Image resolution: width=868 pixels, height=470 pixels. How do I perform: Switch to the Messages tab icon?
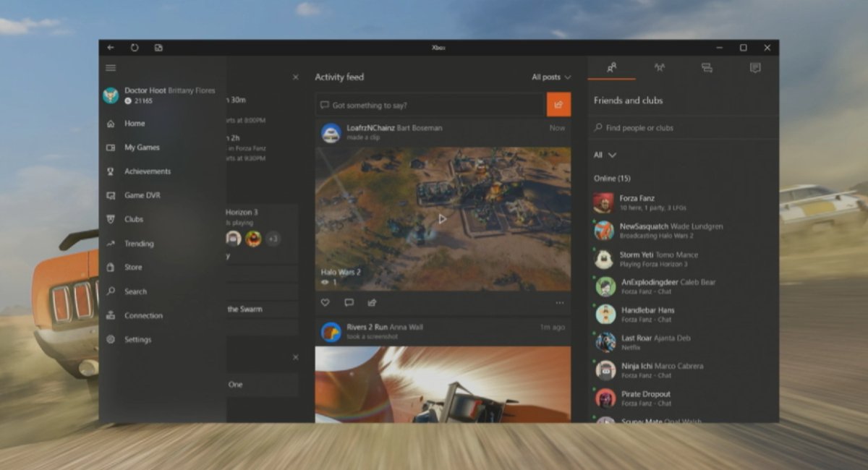tap(707, 68)
